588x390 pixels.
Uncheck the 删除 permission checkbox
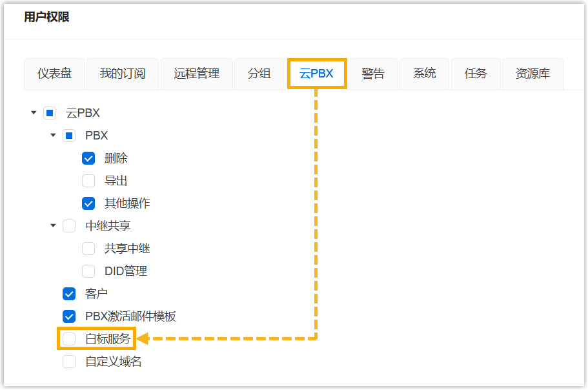[x=88, y=158]
